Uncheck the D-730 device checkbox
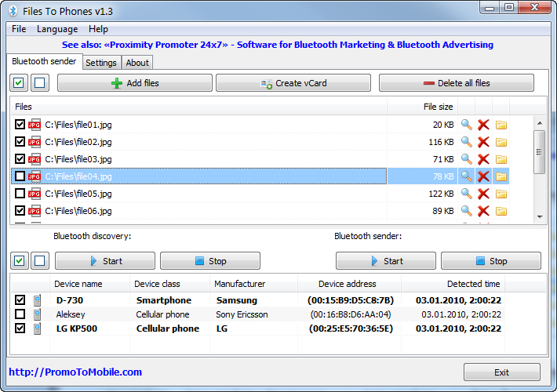This screenshot has height=392, width=557. 20,300
